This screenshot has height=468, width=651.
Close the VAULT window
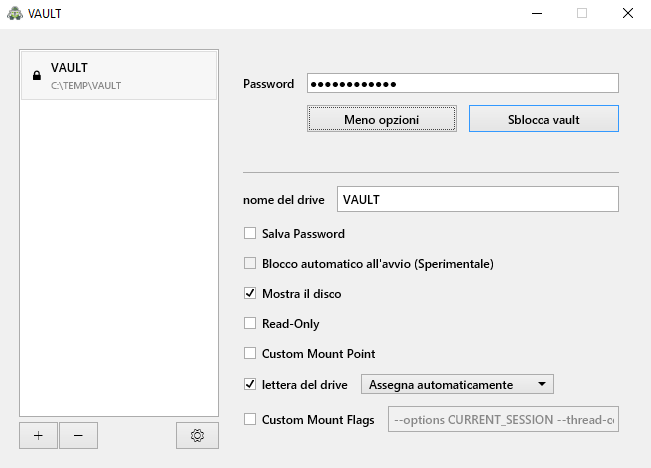[628, 13]
